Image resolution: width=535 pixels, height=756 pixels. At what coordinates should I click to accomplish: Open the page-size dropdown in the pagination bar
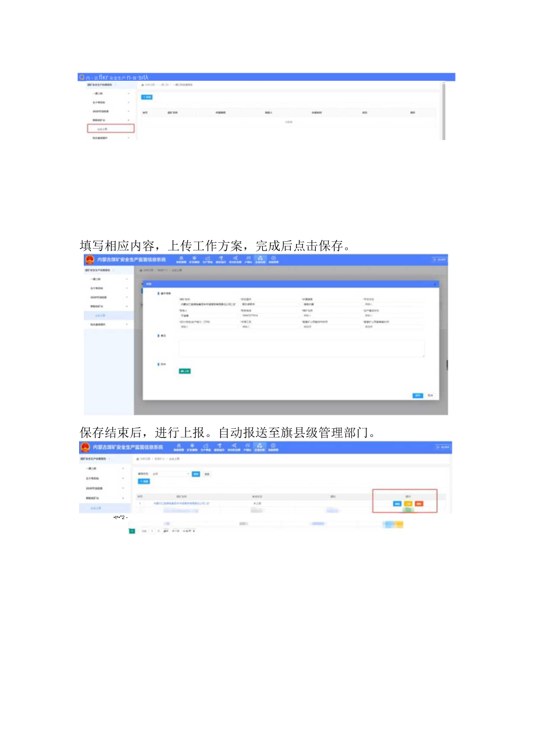pyautogui.click(x=188, y=531)
